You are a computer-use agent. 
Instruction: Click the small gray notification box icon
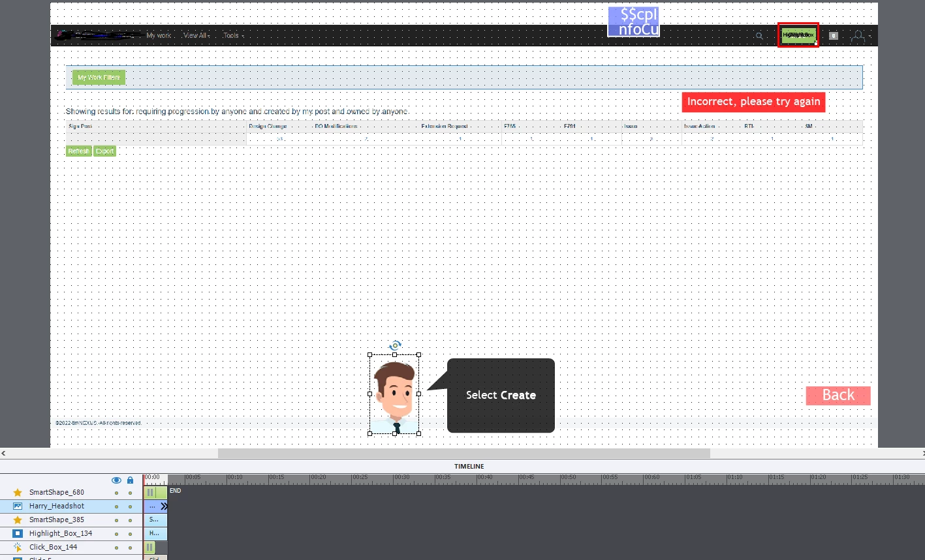(x=834, y=36)
